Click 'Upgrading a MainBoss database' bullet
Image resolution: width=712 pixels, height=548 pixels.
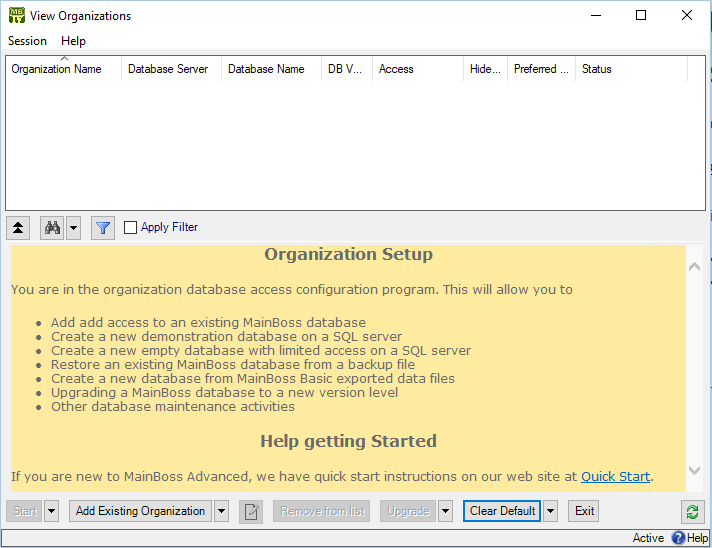coord(224,392)
